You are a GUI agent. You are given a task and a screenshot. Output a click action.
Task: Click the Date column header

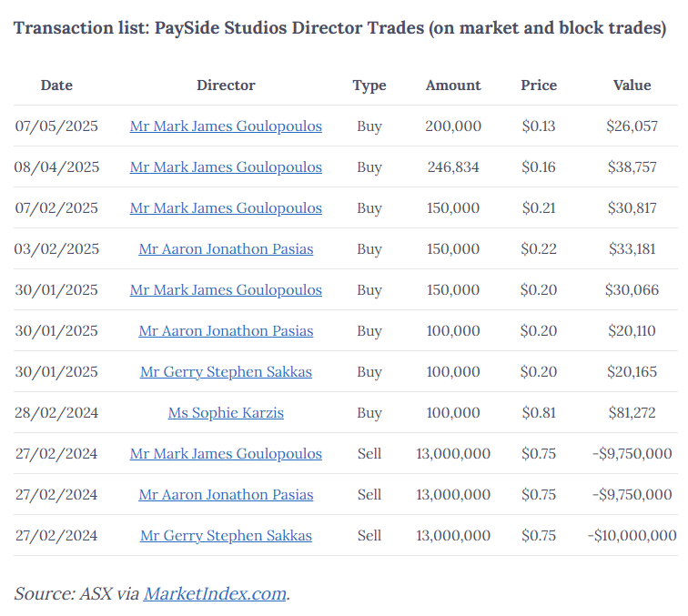click(x=56, y=86)
